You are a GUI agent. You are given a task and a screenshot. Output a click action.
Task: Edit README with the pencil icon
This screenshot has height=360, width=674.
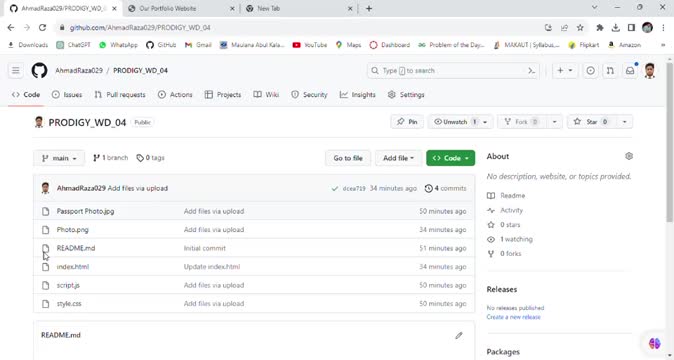459,335
